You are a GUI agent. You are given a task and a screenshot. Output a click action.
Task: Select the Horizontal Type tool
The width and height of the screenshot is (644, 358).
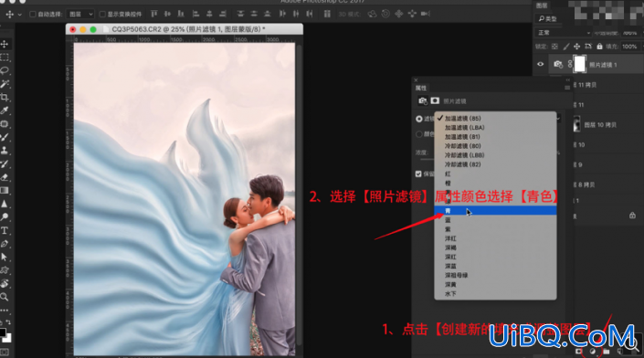5,230
